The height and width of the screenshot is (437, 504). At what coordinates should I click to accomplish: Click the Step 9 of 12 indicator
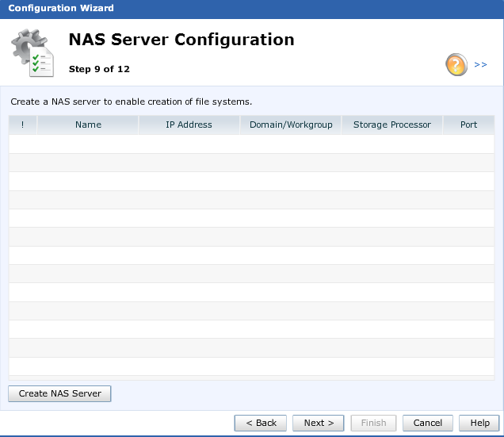tap(99, 69)
